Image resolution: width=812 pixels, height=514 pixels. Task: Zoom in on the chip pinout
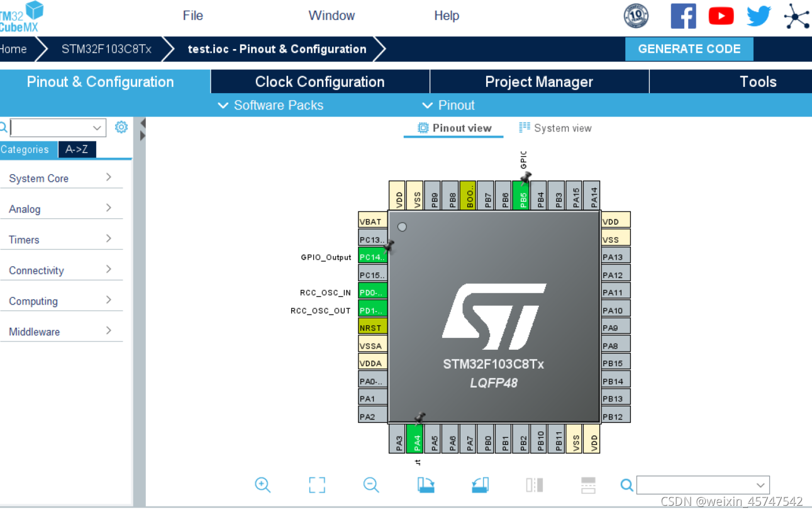[x=263, y=484]
